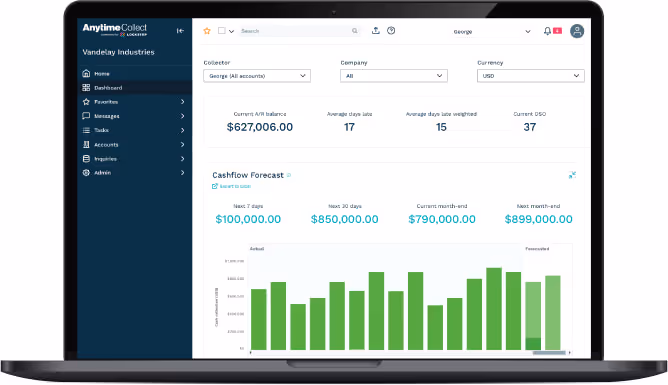The image size is (668, 385).
Task: Click the Next 7 days $100,000.00 amount
Action: pos(248,219)
